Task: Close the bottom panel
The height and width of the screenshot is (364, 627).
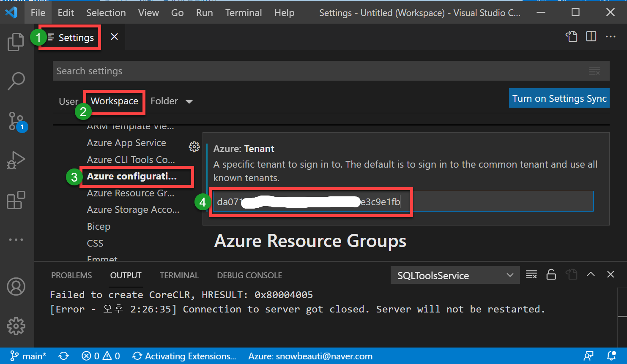Action: click(611, 274)
